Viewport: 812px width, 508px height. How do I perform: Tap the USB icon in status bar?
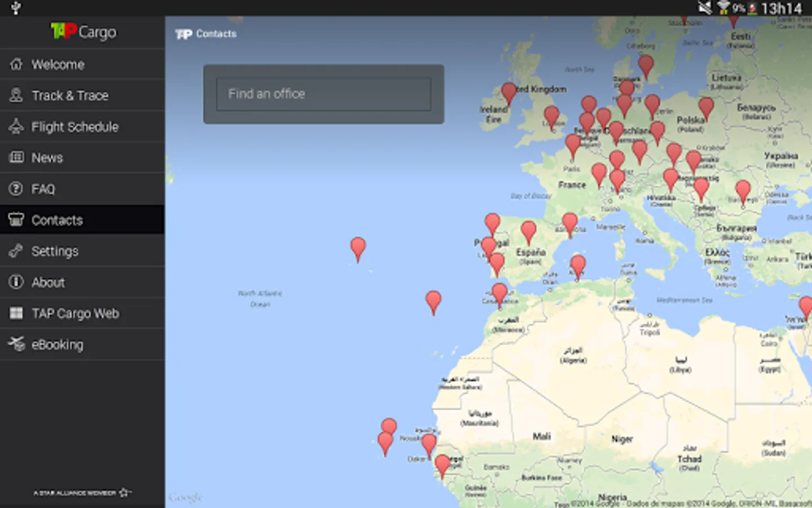[16, 8]
